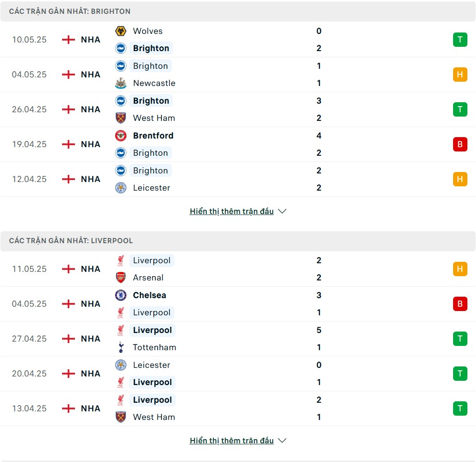Click red B badge for Brentford match

pyautogui.click(x=460, y=144)
